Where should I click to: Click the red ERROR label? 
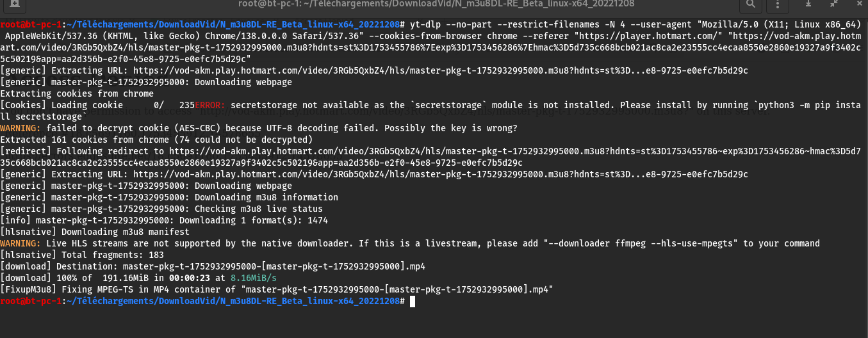click(x=210, y=105)
